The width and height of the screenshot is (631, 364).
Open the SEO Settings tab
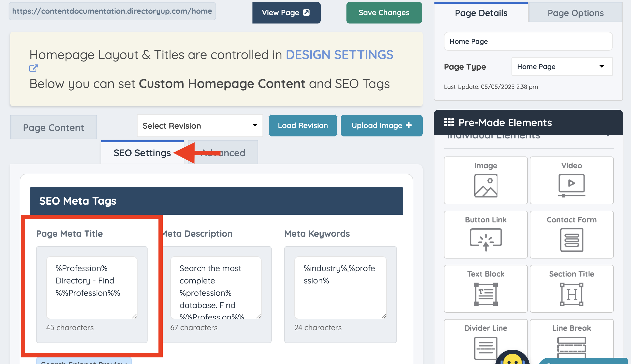coord(142,153)
